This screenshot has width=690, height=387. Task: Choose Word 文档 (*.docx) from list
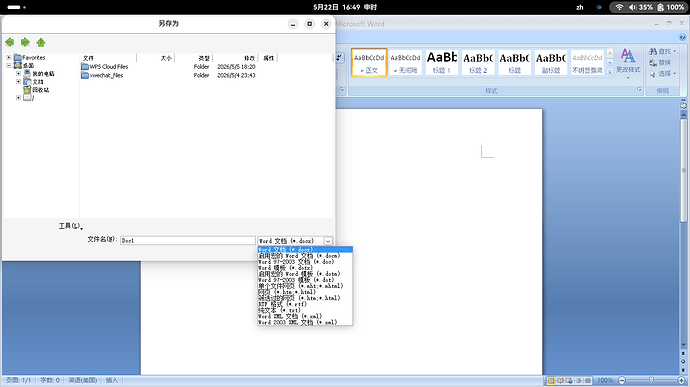point(305,250)
